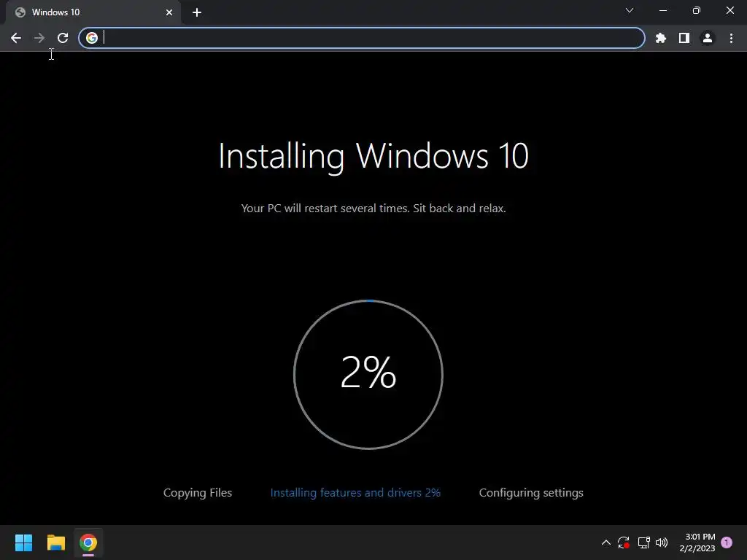The width and height of the screenshot is (747, 560).
Task: Toggle the browser side panel icon
Action: pyautogui.click(x=684, y=38)
